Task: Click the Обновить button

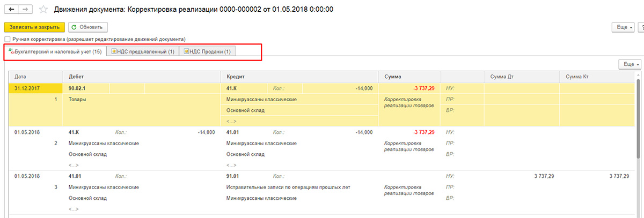Action: tap(88, 27)
